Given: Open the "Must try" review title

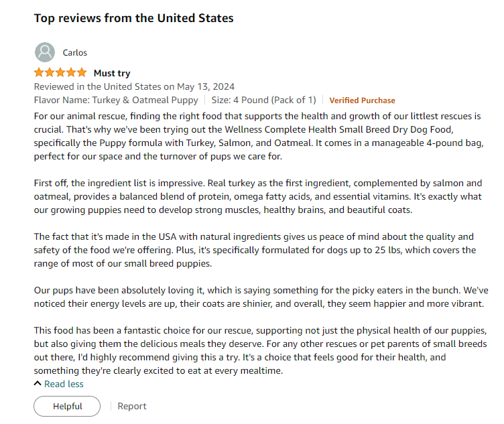Looking at the screenshot, I should coord(112,73).
